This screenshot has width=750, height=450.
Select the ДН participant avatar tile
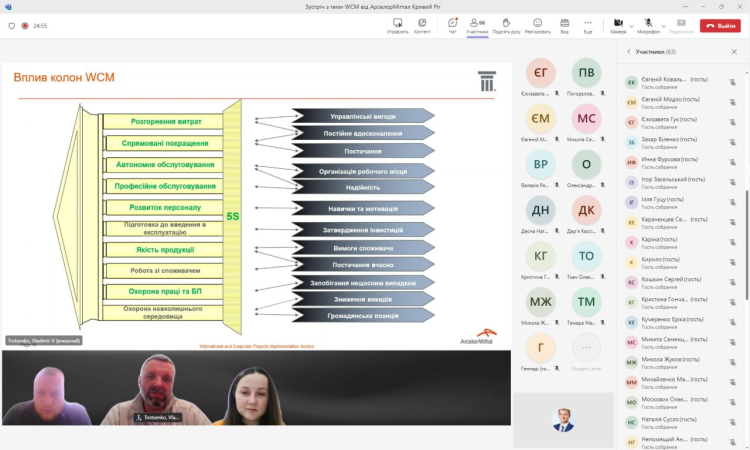540,210
